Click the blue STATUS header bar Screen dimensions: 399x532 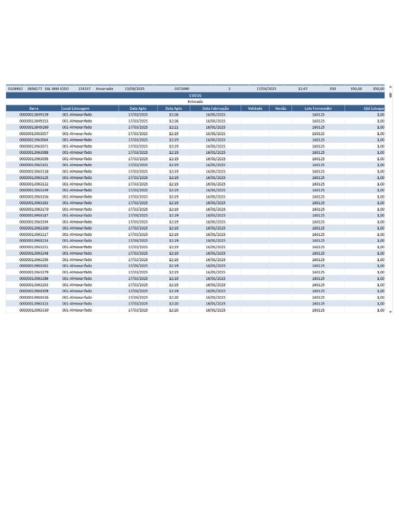[195, 96]
